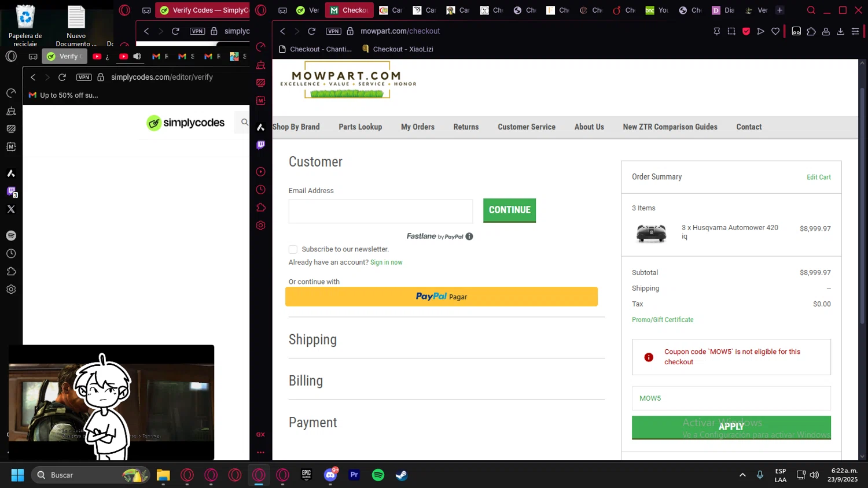Show hidden system tray icons
The width and height of the screenshot is (868, 488).
[742, 475]
